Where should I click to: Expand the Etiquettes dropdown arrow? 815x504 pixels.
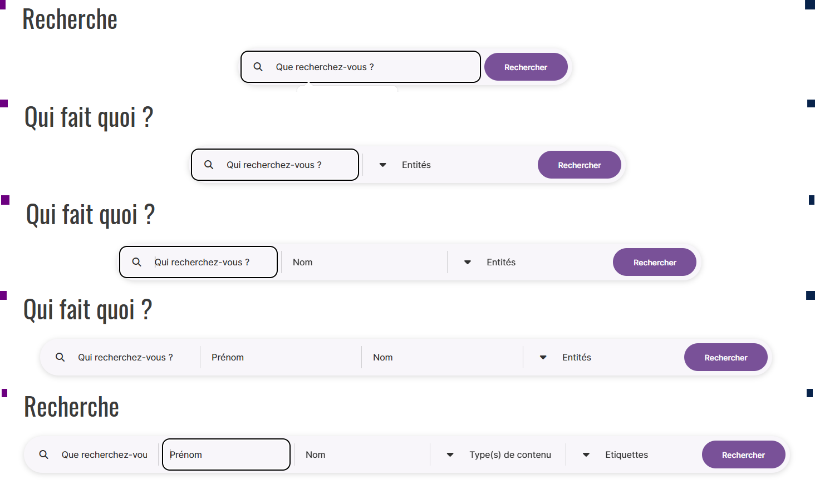pos(586,454)
